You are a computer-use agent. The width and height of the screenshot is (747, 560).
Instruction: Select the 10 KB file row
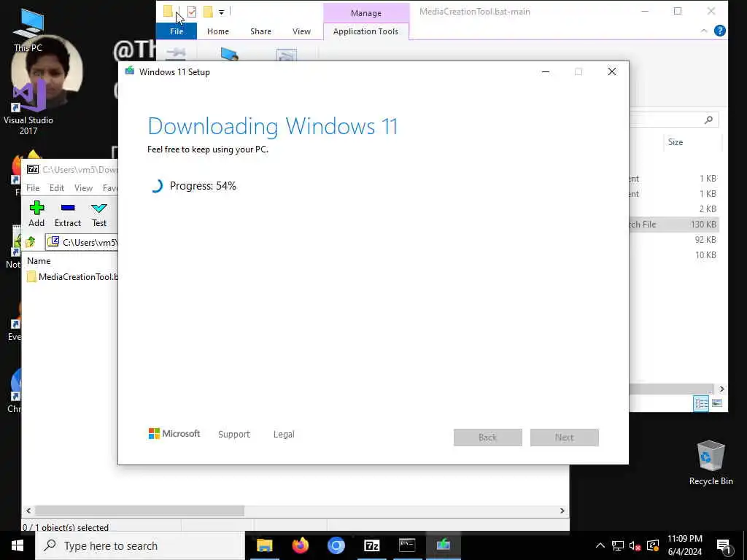pyautogui.click(x=673, y=254)
